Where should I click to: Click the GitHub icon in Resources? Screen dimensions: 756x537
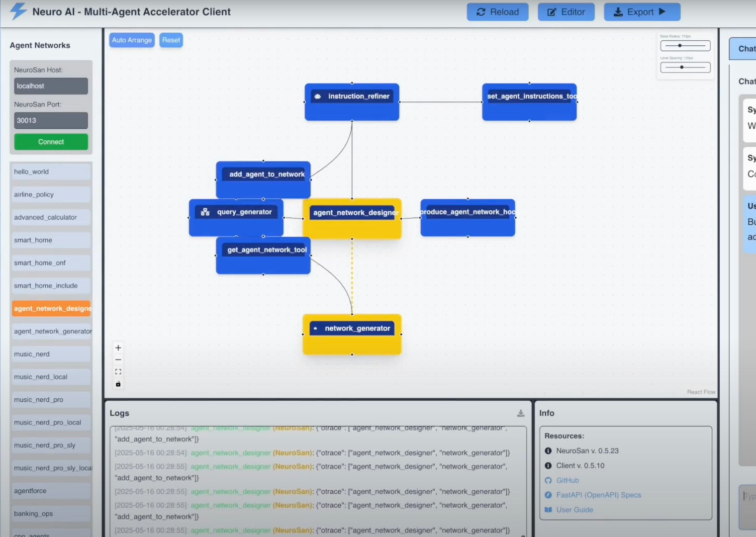(548, 480)
